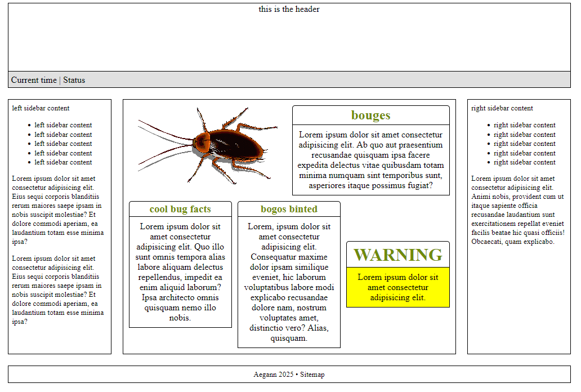Click the 'Aegann 2025' footer text

tap(274, 375)
